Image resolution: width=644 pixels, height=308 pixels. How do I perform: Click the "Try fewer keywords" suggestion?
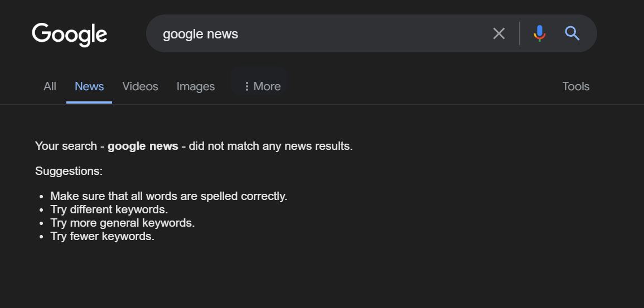coord(102,236)
